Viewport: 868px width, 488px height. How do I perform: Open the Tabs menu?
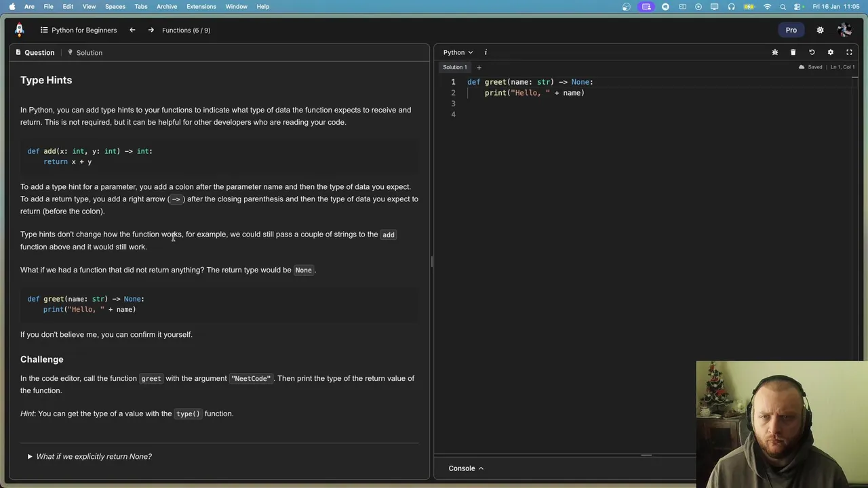[x=141, y=6]
